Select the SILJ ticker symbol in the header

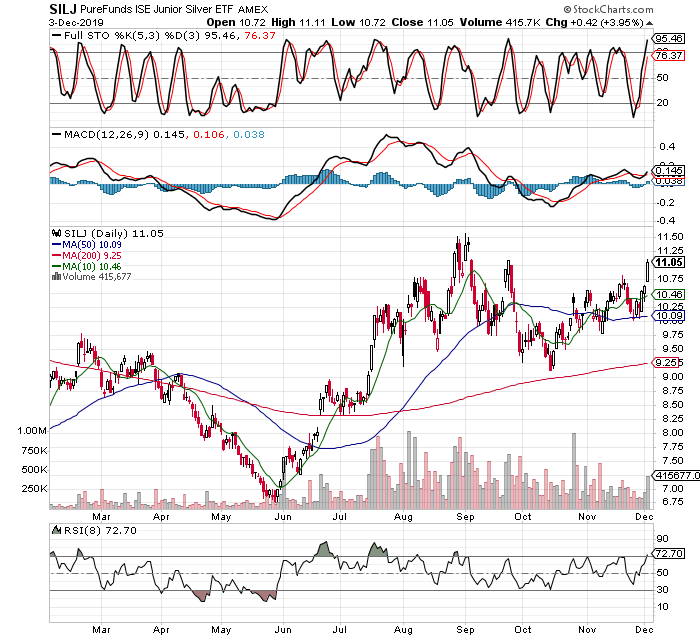[x=63, y=9]
